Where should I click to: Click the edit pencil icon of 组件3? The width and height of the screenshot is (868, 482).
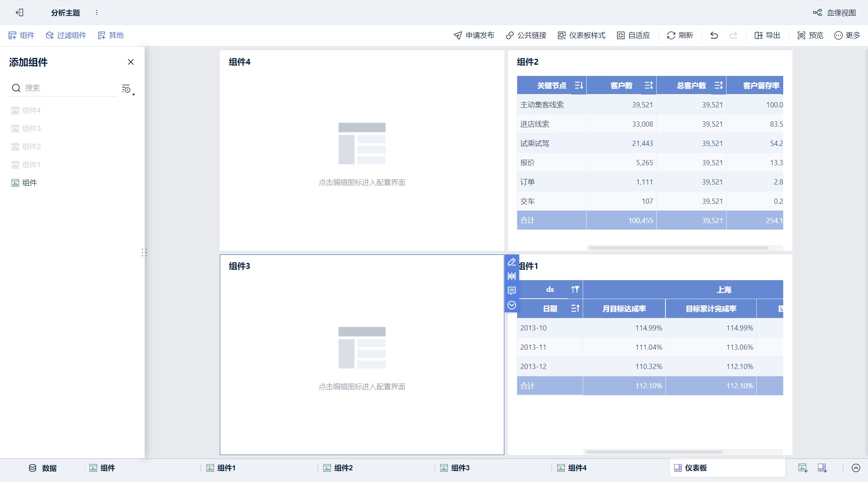[512, 262]
